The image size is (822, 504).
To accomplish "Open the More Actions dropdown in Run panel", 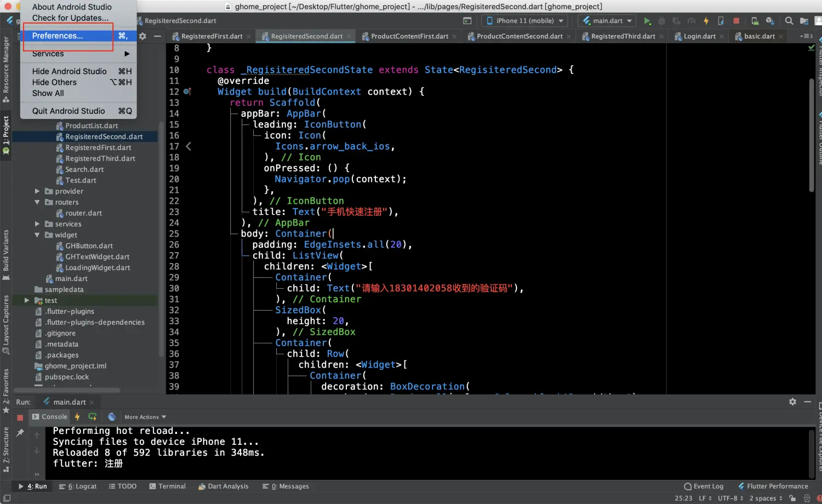I will pyautogui.click(x=145, y=417).
